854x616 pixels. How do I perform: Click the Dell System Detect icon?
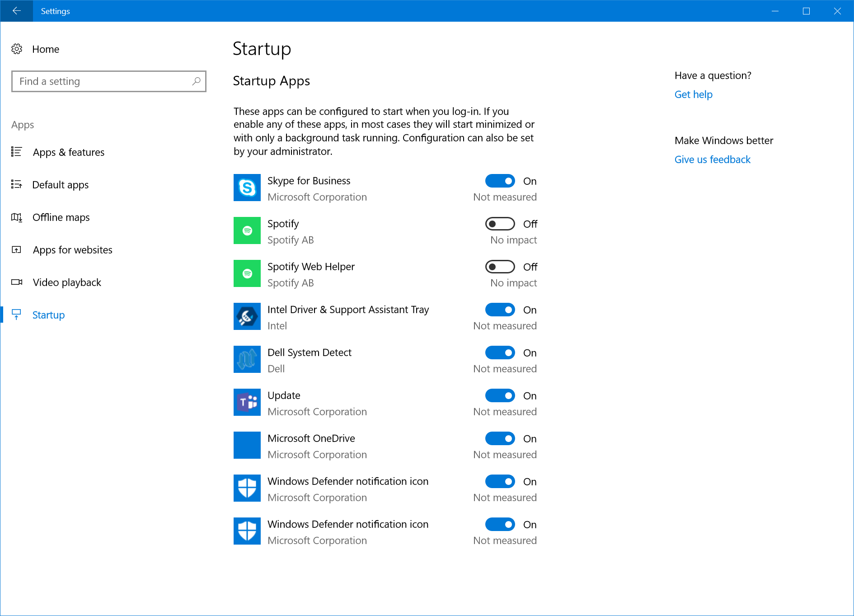pyautogui.click(x=247, y=359)
